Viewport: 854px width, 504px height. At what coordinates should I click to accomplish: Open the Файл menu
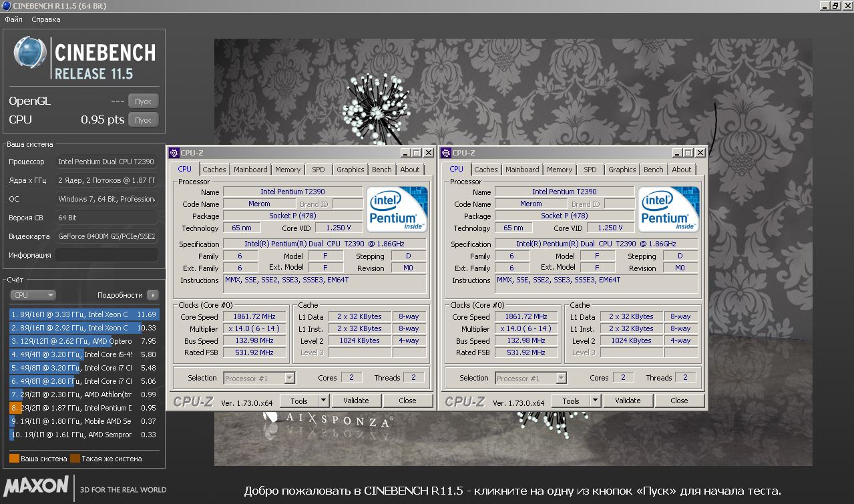pos(13,19)
